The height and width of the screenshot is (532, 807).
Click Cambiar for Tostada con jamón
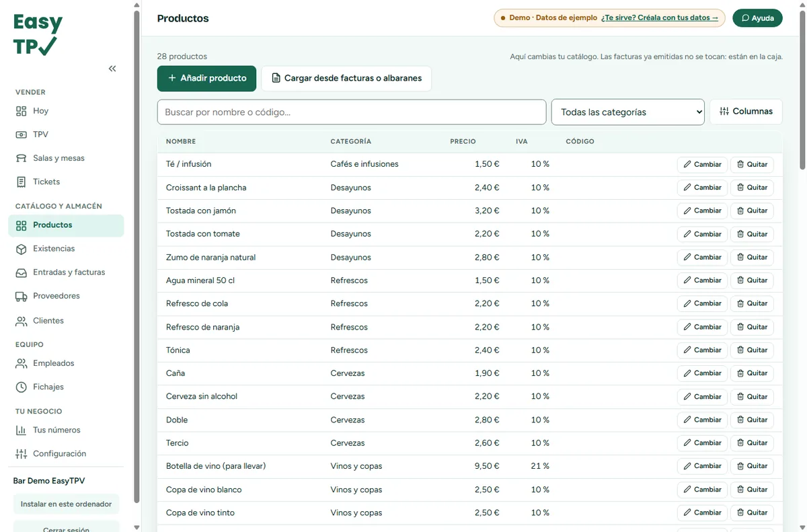(x=702, y=211)
